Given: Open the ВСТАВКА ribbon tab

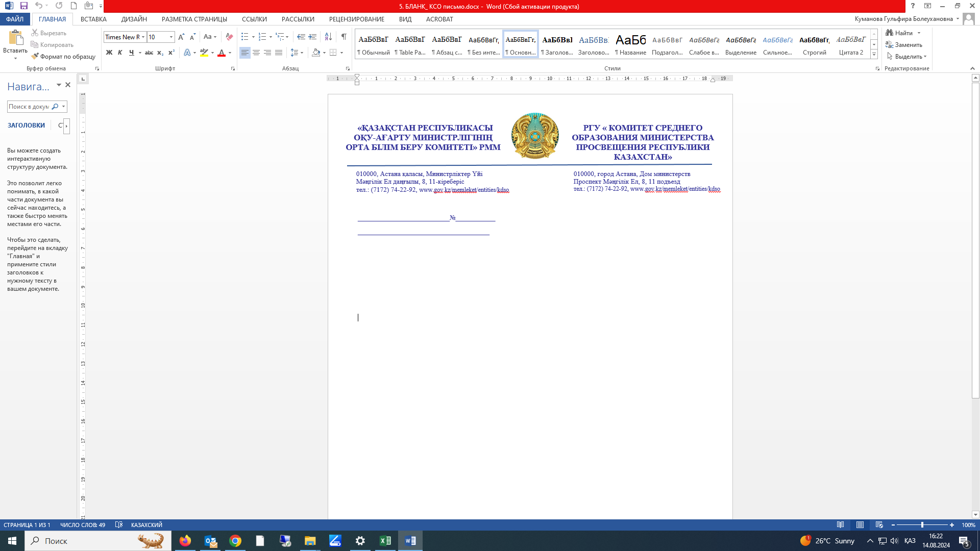Looking at the screenshot, I should (x=93, y=19).
